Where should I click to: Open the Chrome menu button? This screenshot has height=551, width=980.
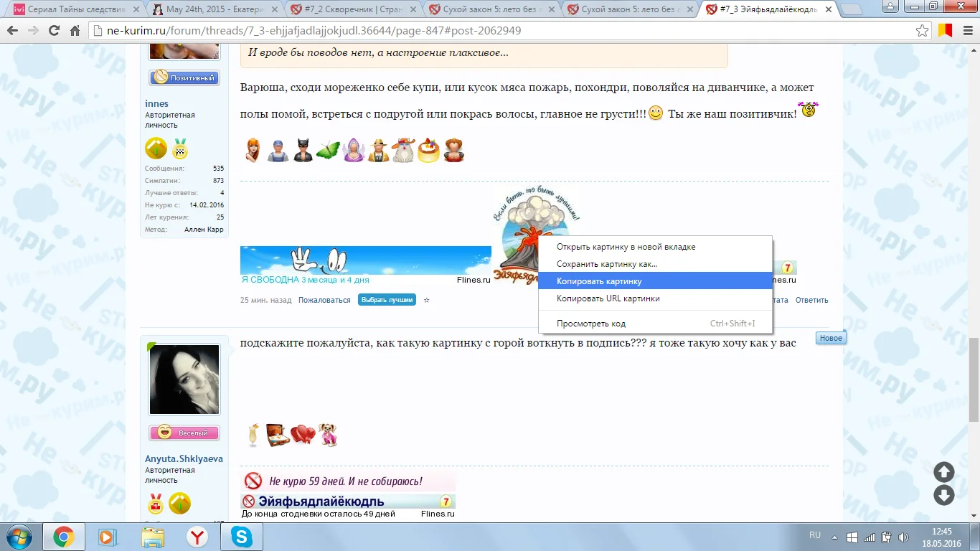click(966, 31)
